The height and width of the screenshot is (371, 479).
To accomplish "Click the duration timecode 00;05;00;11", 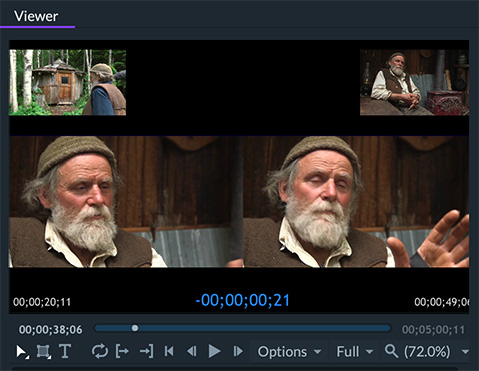I will (x=433, y=330).
